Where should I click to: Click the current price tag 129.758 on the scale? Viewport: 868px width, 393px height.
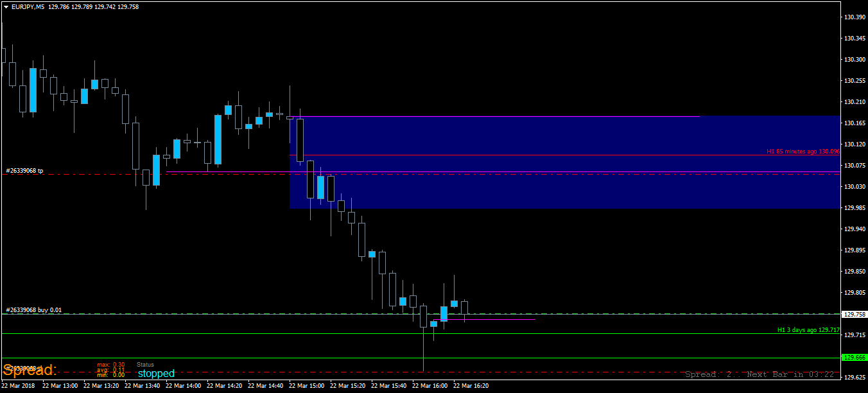pos(855,315)
